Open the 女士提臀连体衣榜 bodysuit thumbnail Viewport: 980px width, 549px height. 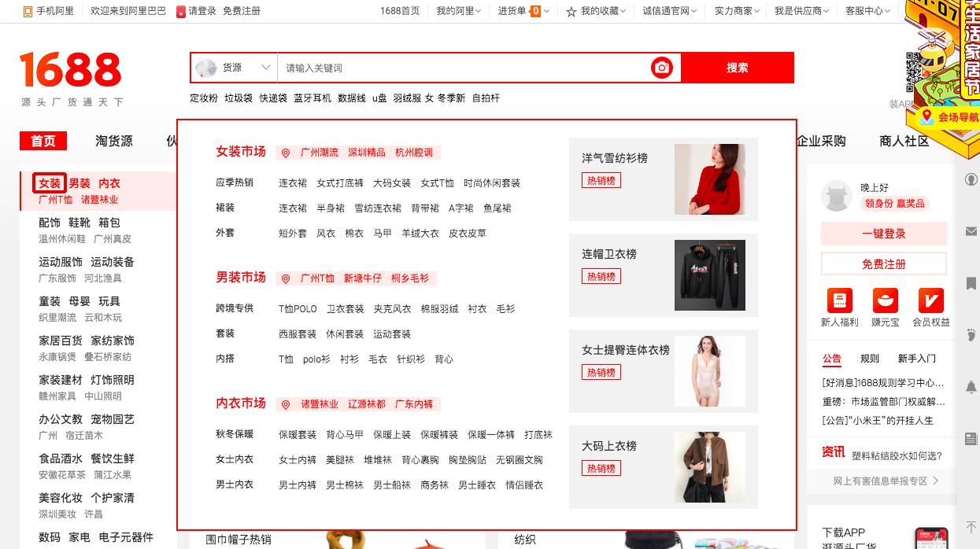tap(710, 371)
